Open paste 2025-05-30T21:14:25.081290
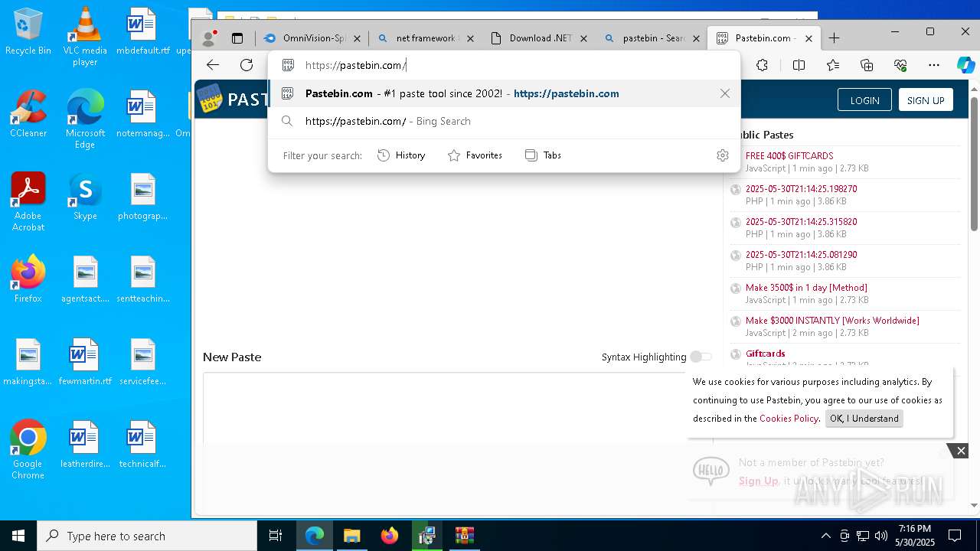 801,255
